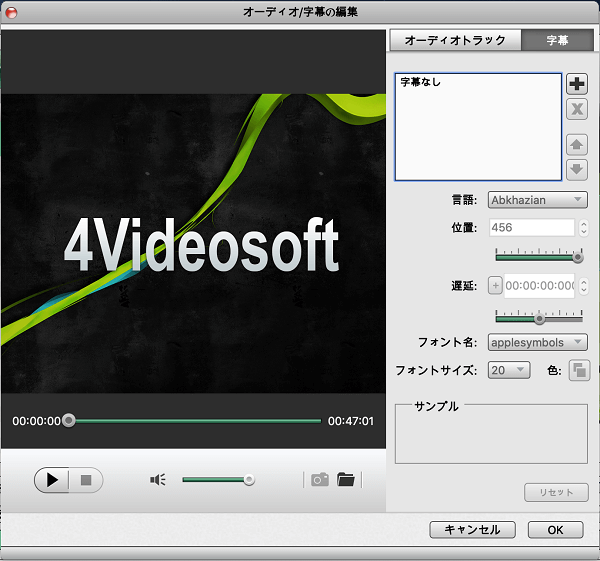Open the subtitle color picker swatch
Image resolution: width=600 pixels, height=561 pixels.
(578, 371)
